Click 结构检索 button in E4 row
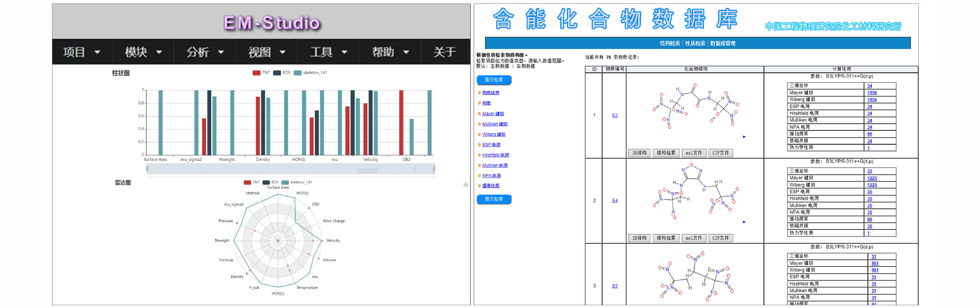The image size is (980, 308). coord(666,238)
